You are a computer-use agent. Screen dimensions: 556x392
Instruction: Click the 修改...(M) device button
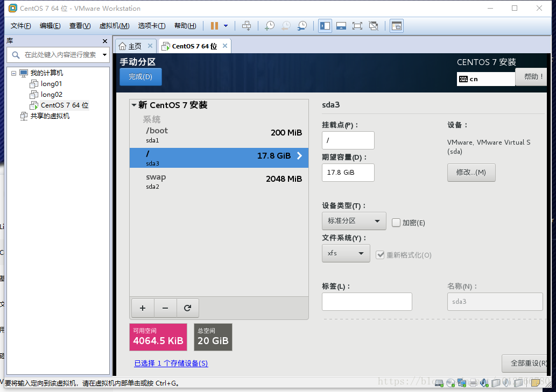[471, 173]
